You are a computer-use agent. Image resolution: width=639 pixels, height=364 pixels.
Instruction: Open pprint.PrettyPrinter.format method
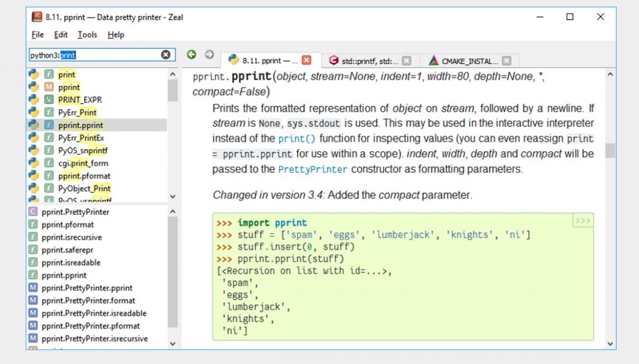point(97,301)
